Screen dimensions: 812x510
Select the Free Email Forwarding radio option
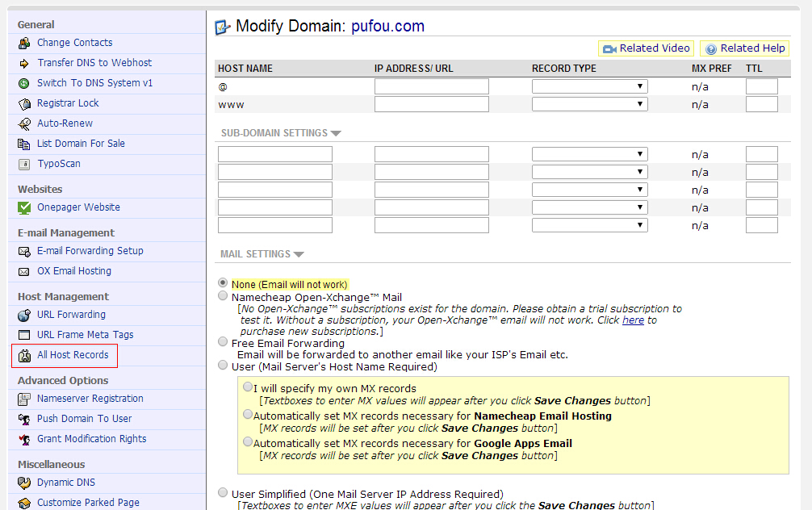click(x=223, y=342)
